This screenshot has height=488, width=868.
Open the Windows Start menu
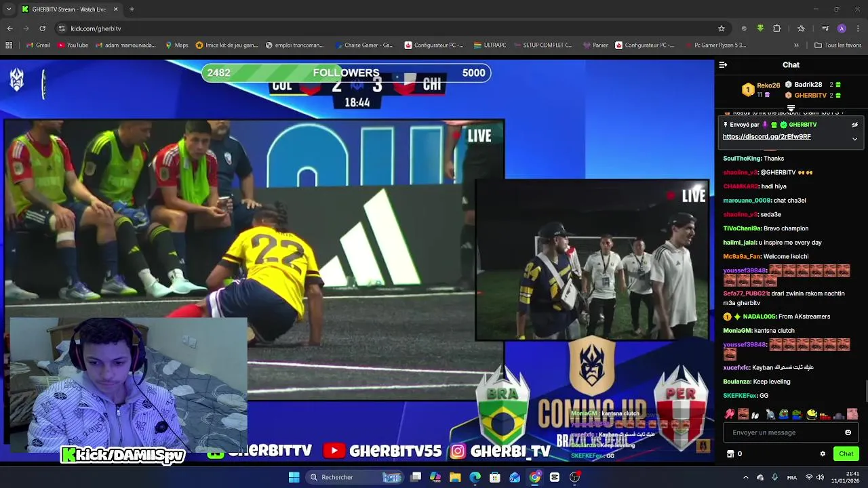coord(294,477)
